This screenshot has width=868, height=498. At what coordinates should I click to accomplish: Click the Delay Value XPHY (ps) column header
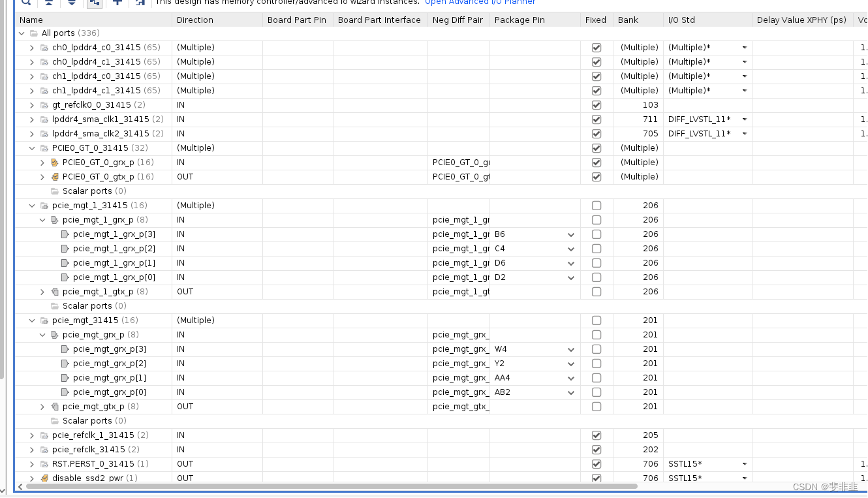point(802,20)
